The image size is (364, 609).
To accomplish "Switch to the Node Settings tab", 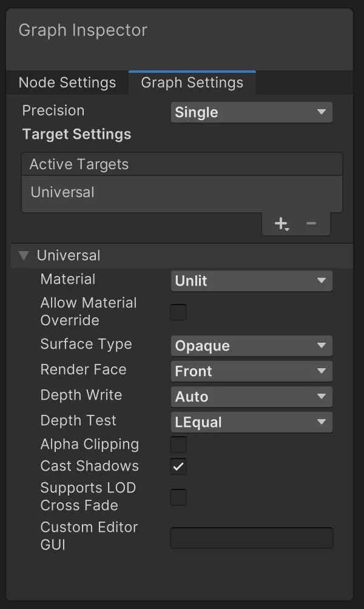I will 67,83.
